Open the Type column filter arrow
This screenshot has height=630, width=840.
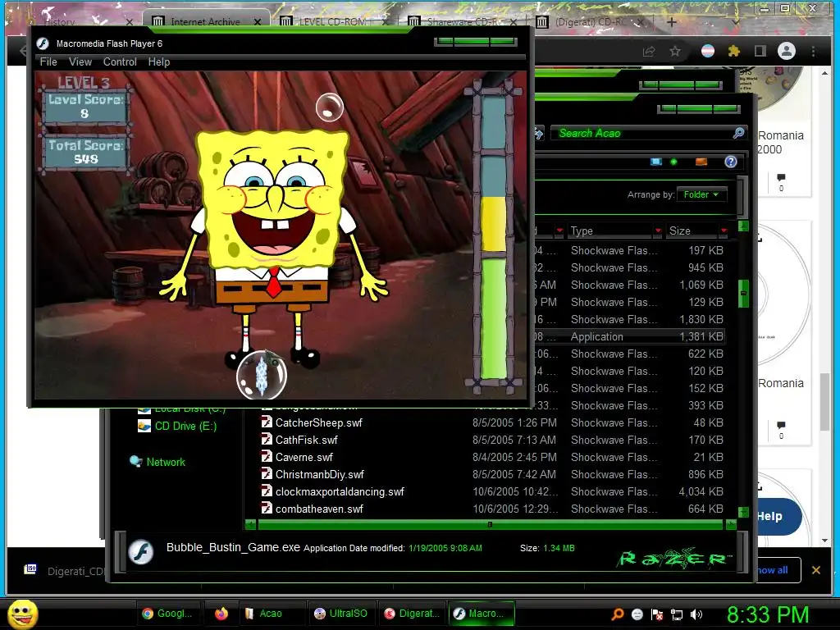[658, 231]
